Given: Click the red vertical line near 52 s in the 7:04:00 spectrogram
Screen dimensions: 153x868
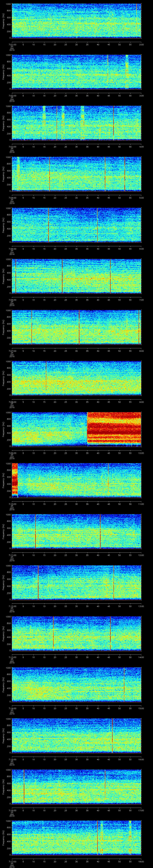Looking at the screenshot, I should 125,174.
